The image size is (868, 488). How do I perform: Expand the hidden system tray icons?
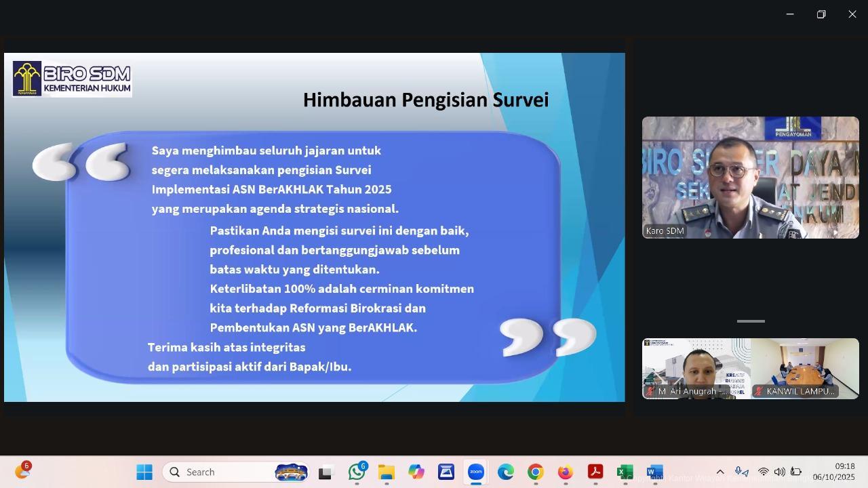[720, 472]
